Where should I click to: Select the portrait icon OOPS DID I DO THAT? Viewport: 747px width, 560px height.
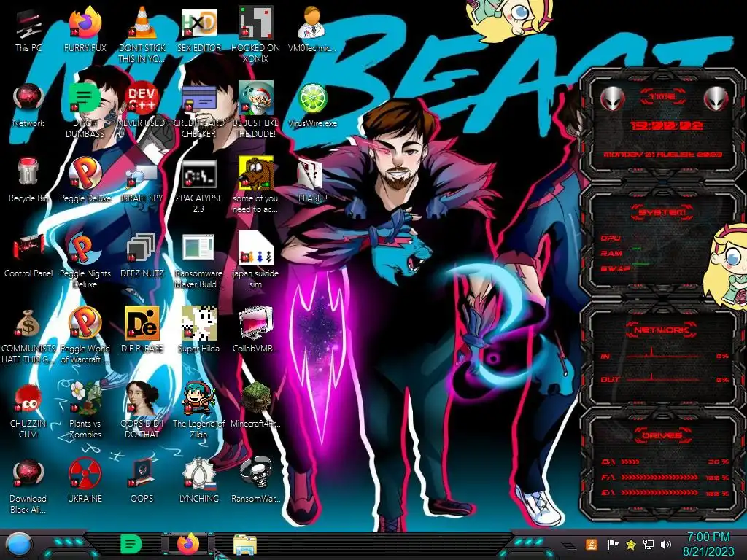pos(142,411)
